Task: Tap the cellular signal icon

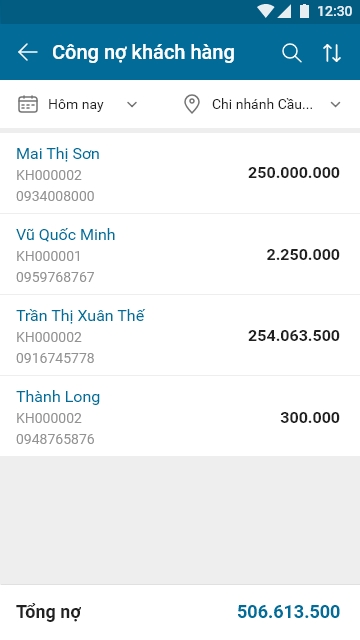Action: pos(284,11)
